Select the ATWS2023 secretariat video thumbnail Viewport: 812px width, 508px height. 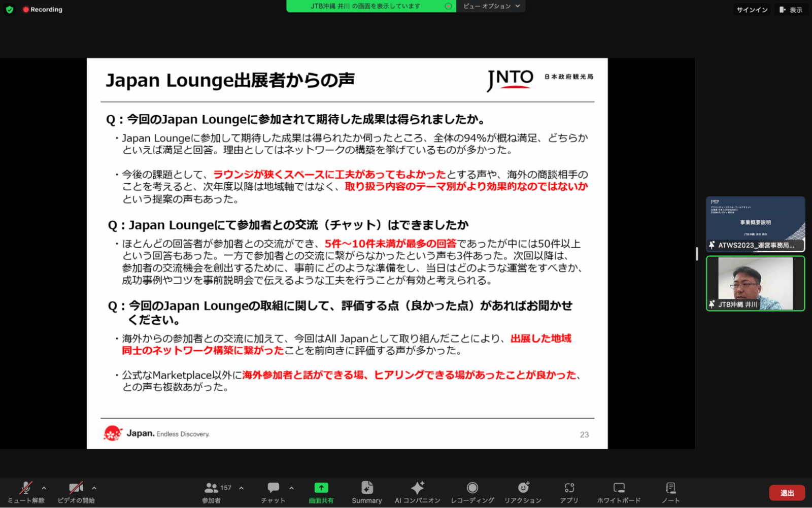click(x=755, y=224)
